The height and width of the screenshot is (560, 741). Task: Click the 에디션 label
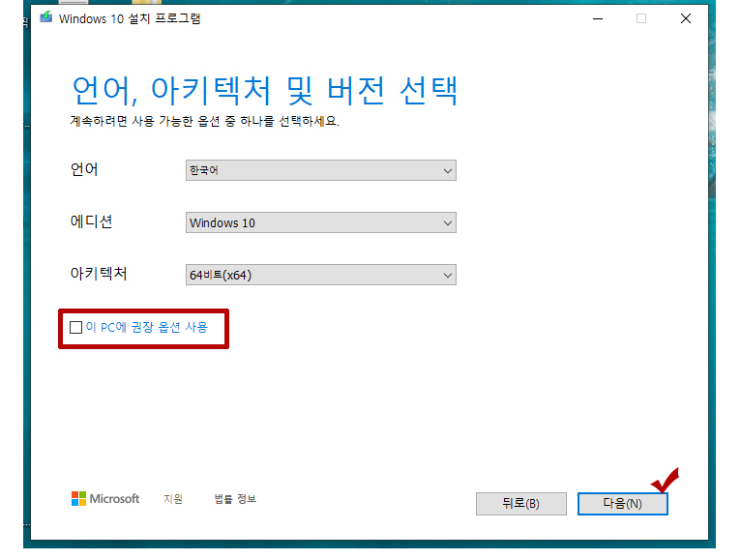coord(91,221)
